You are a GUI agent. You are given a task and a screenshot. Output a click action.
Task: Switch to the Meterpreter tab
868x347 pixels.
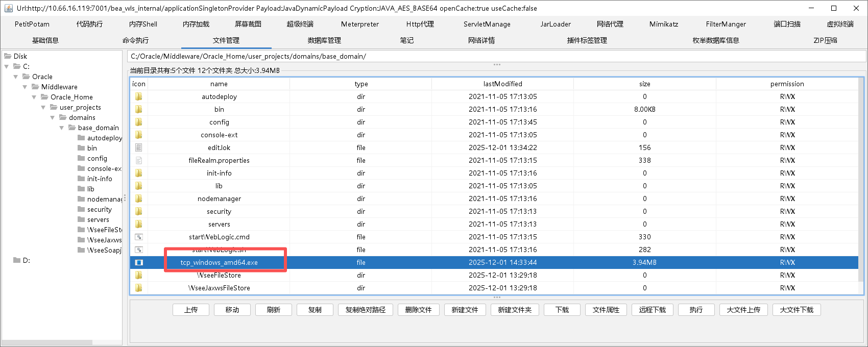pos(360,24)
